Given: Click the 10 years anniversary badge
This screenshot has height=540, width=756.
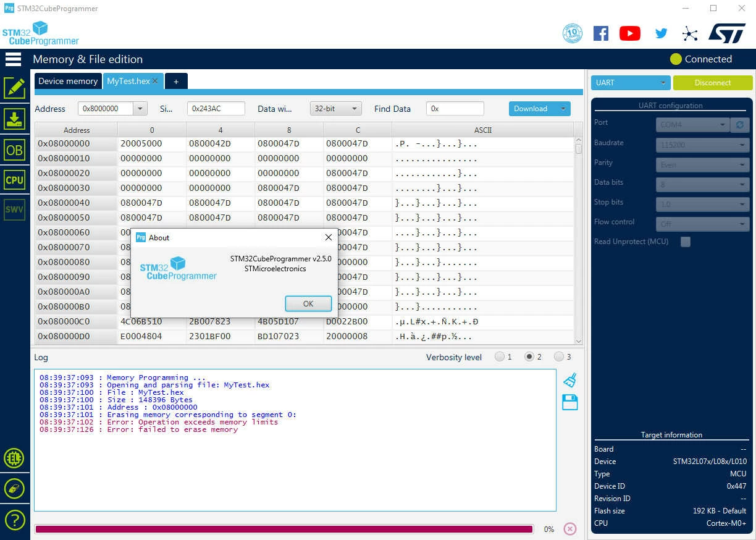Looking at the screenshot, I should pyautogui.click(x=573, y=33).
